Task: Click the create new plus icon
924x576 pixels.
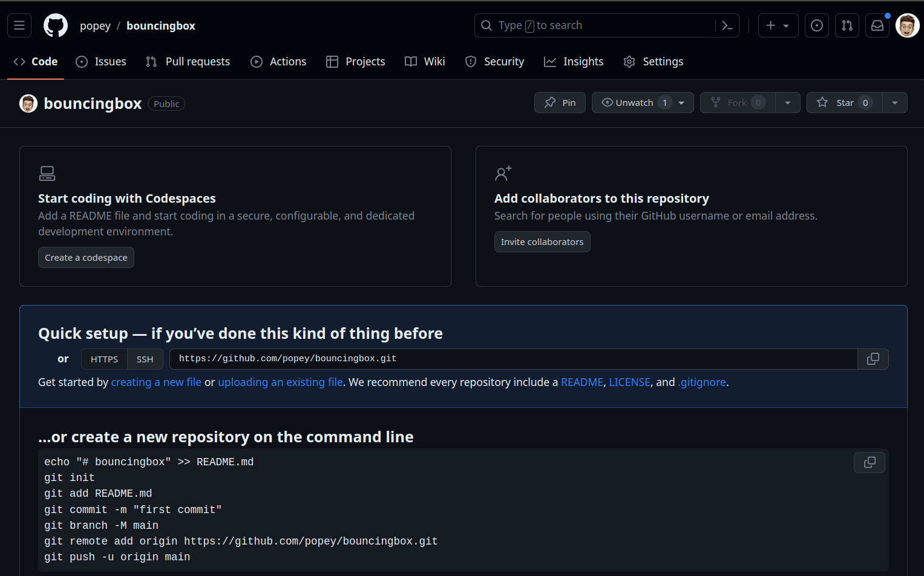Action: (x=770, y=25)
